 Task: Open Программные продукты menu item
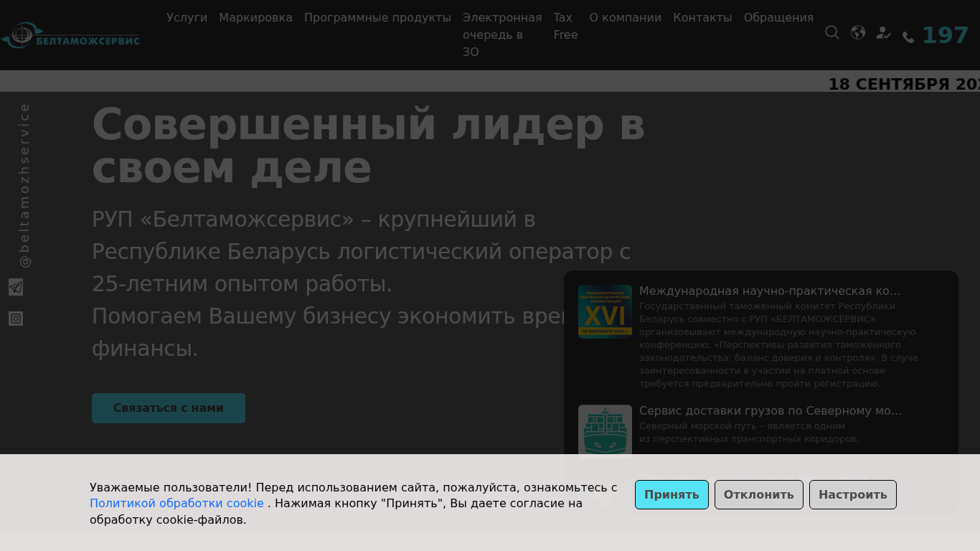coord(377,17)
